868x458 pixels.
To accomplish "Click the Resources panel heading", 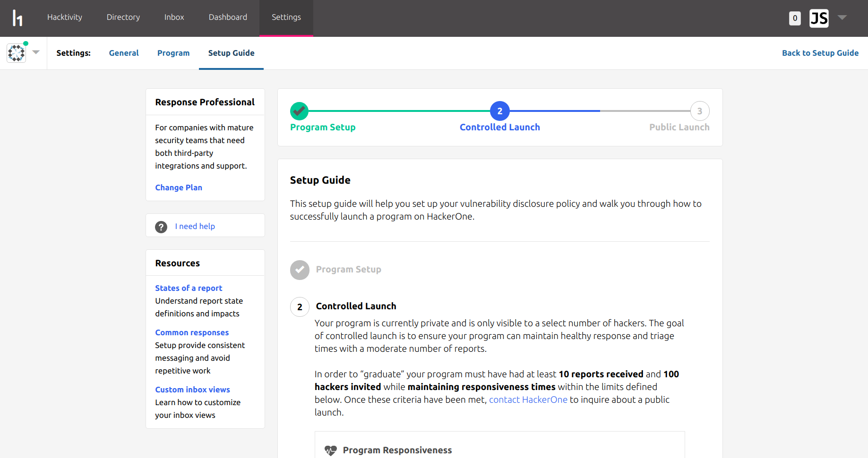I will point(178,263).
